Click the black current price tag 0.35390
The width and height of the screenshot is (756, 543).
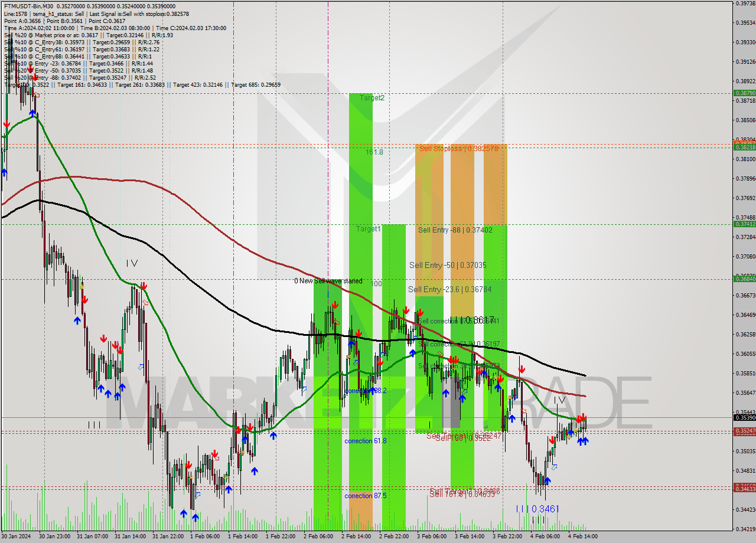click(x=744, y=417)
